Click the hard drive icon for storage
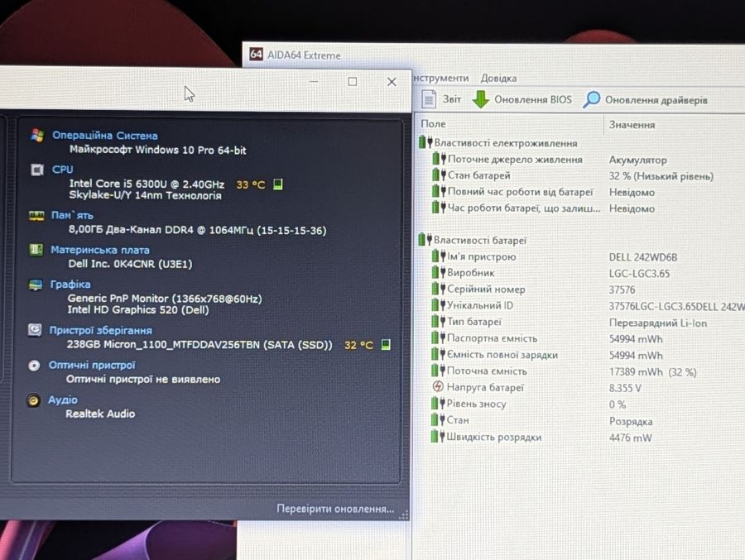The height and width of the screenshot is (560, 745). point(34,330)
